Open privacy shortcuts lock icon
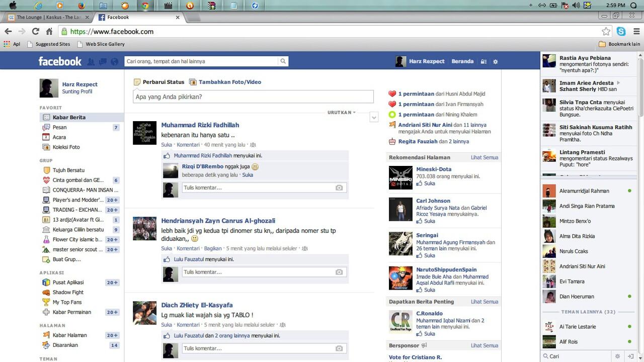Viewport: 644px width, 362px height. pyautogui.click(x=484, y=61)
